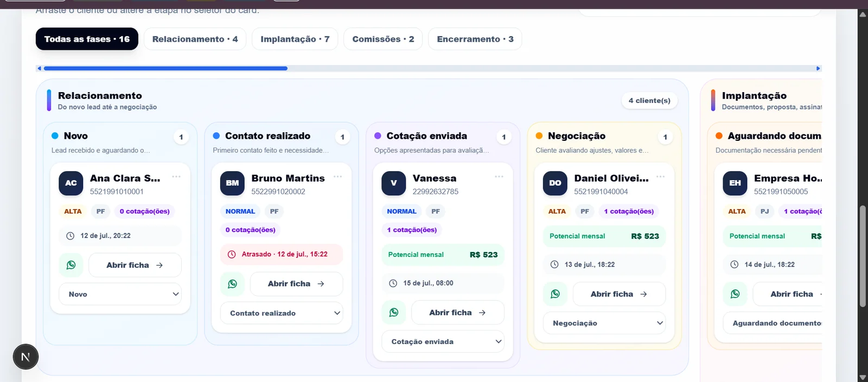Click the round N badge at bottom-left corner
This screenshot has height=382, width=868.
point(25,357)
